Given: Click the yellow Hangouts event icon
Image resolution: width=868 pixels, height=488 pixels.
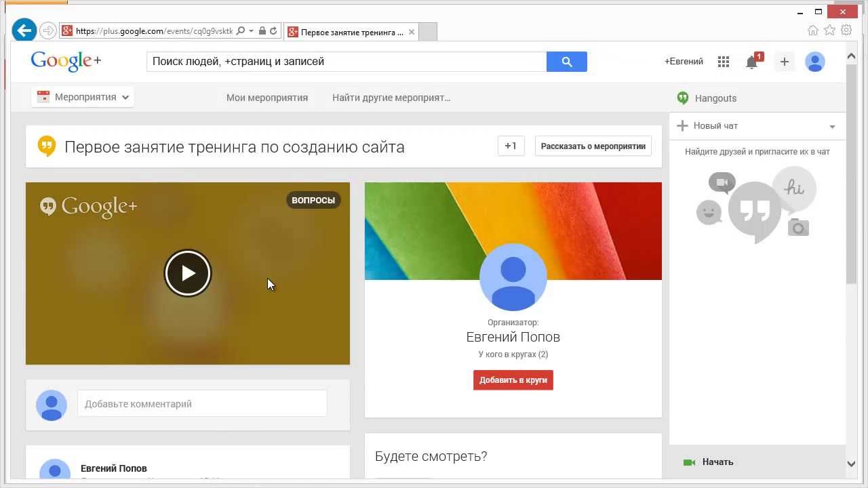Looking at the screenshot, I should click(x=47, y=146).
